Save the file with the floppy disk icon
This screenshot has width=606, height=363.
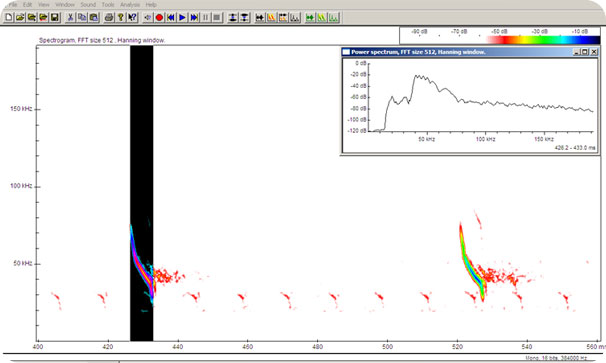(x=55, y=17)
